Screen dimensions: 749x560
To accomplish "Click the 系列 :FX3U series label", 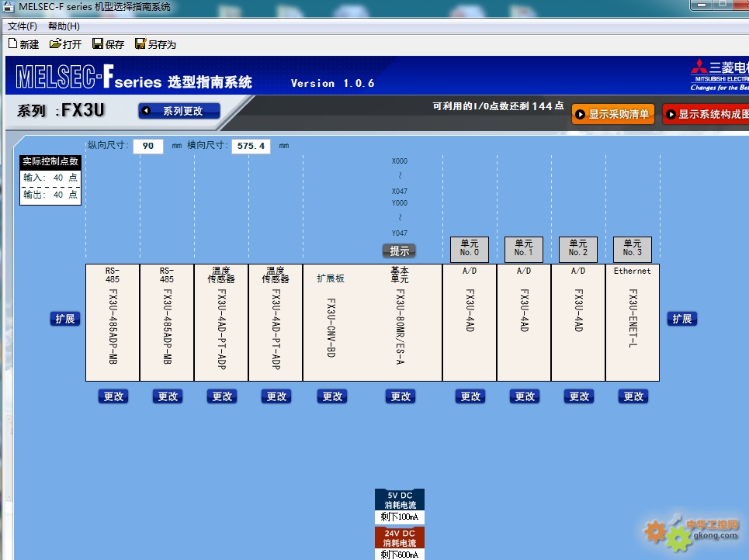I will click(61, 111).
